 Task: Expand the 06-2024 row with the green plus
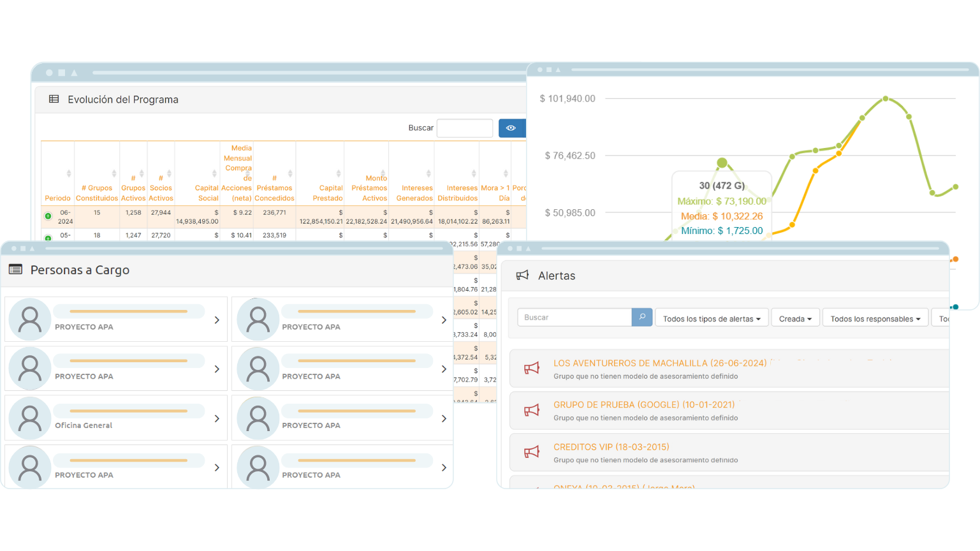point(48,216)
